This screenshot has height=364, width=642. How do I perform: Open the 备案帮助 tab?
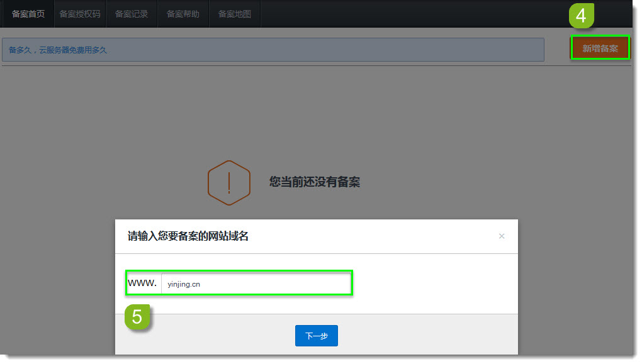click(183, 14)
